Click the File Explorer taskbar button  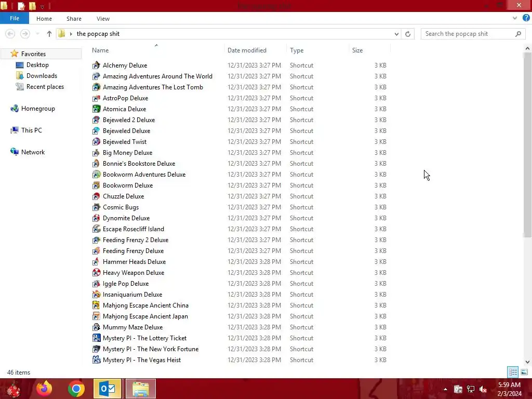(x=141, y=389)
